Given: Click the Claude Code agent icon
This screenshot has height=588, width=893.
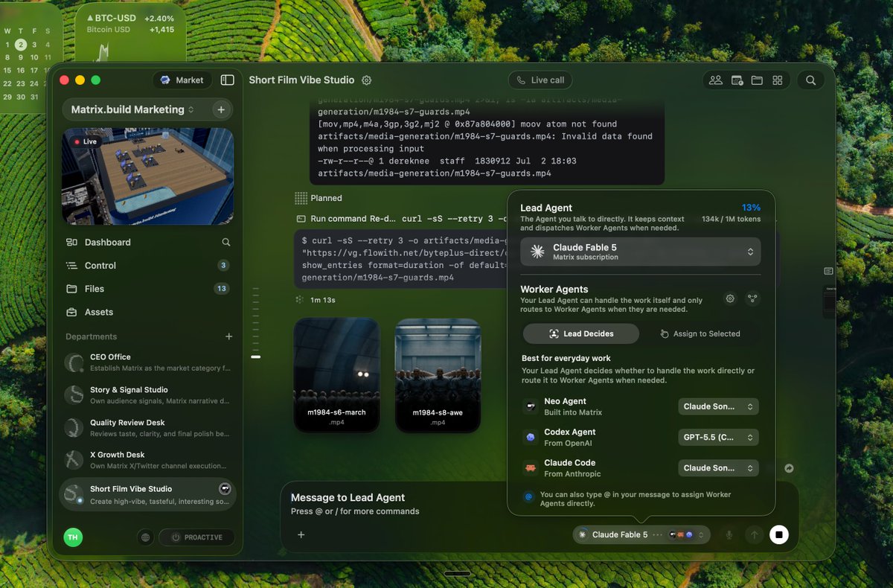Looking at the screenshot, I should point(531,467).
